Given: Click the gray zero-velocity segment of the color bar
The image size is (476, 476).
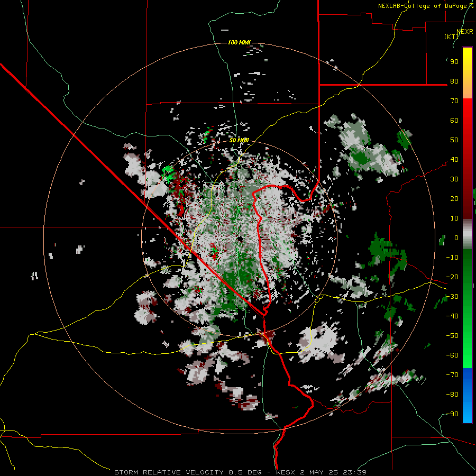Looking at the screenshot, I should tap(467, 234).
